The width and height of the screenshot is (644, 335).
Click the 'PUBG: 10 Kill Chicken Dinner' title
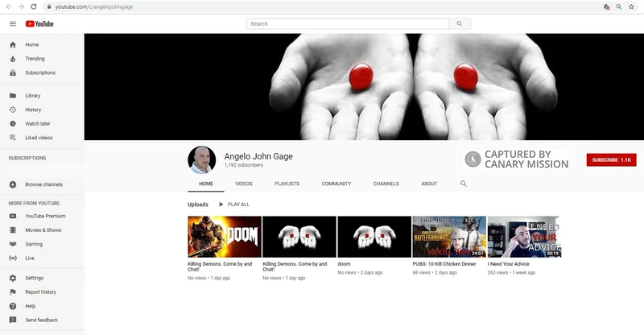(x=444, y=264)
